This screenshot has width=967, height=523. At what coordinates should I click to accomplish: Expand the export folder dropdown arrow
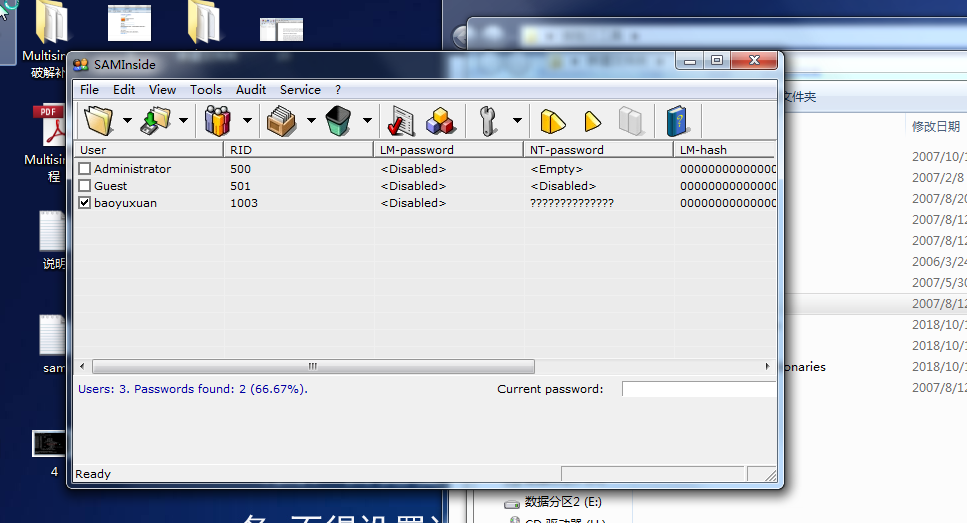tap(183, 120)
